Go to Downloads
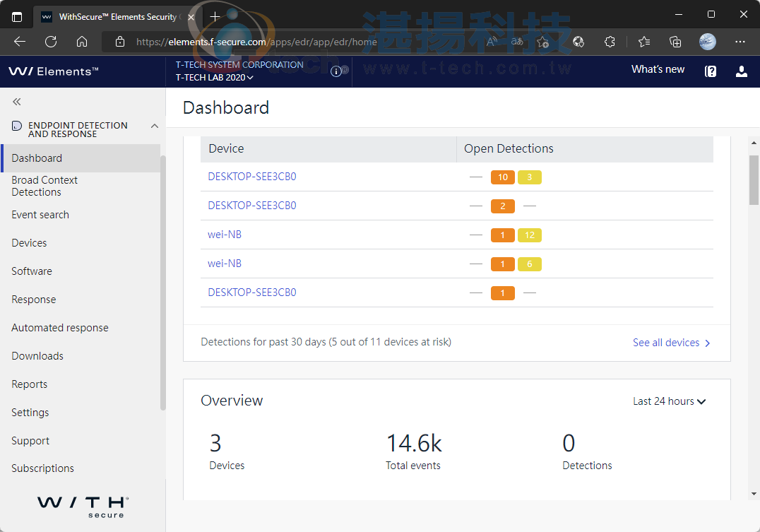The width and height of the screenshot is (760, 532). coord(37,356)
